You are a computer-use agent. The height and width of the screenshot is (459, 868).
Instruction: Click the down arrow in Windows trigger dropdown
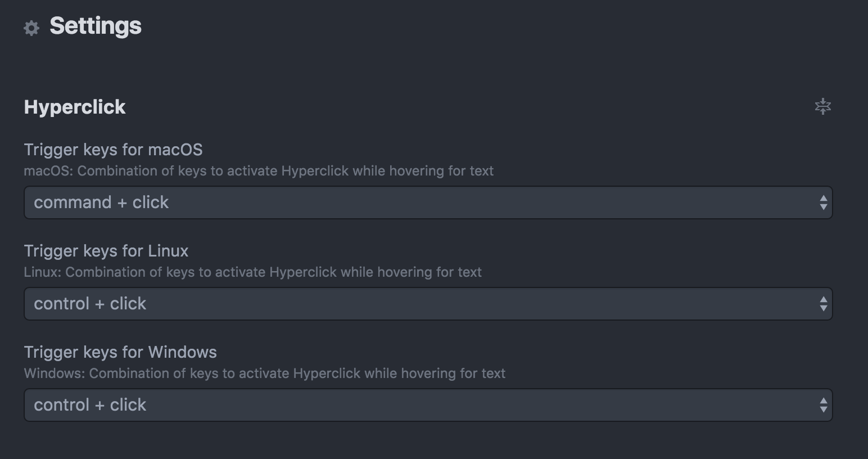coord(824,409)
